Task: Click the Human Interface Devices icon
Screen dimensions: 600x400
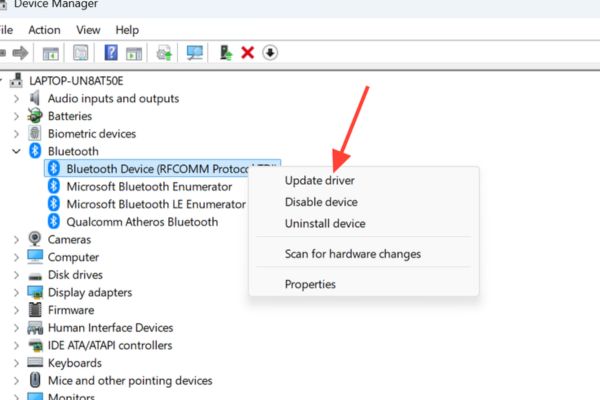Action: pyautogui.click(x=35, y=328)
